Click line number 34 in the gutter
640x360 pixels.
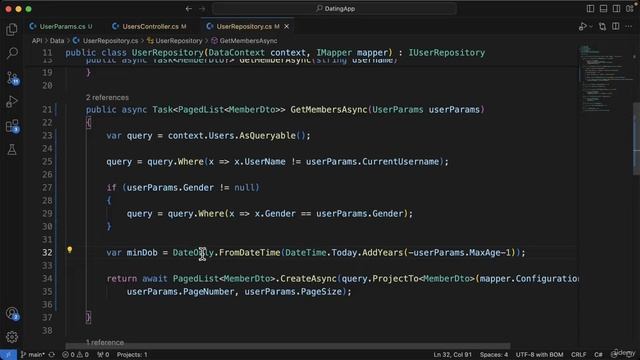point(47,279)
